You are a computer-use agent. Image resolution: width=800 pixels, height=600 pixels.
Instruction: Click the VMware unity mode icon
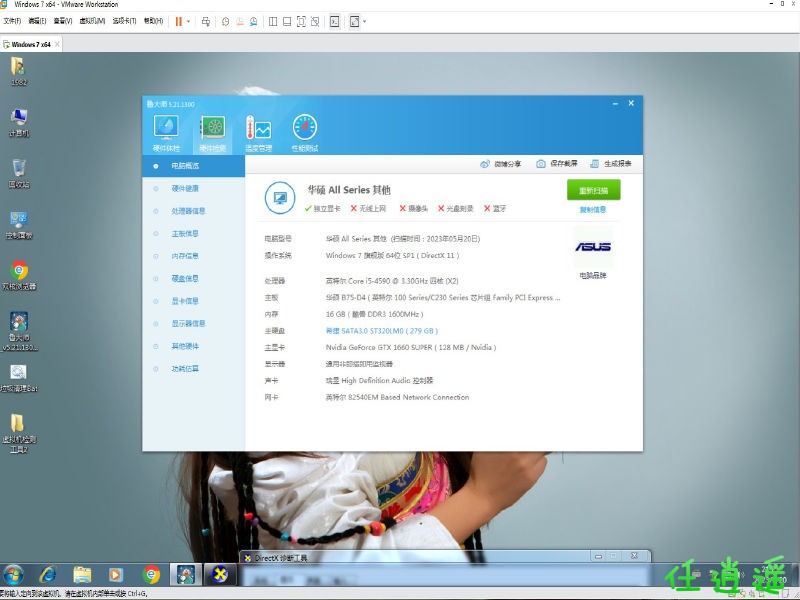click(315, 21)
